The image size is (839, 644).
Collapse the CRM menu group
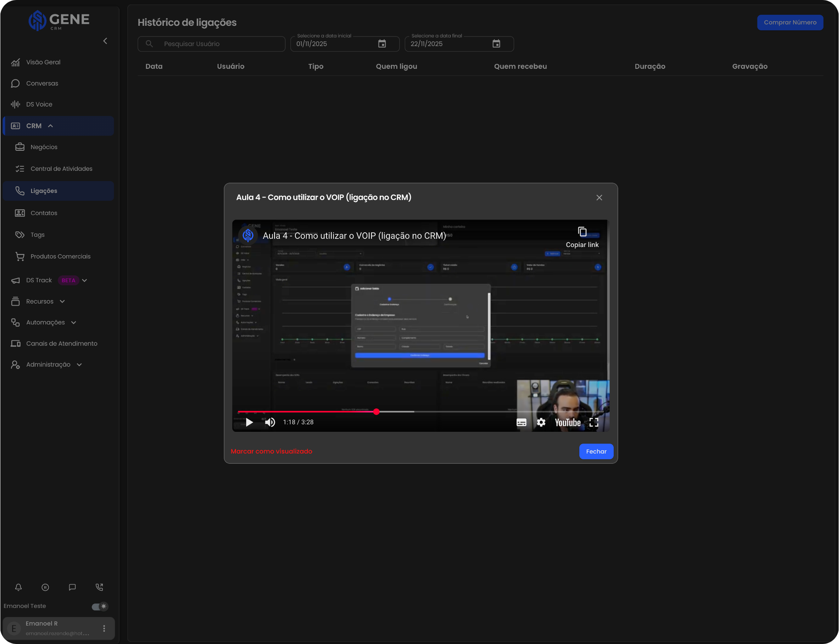[50, 126]
